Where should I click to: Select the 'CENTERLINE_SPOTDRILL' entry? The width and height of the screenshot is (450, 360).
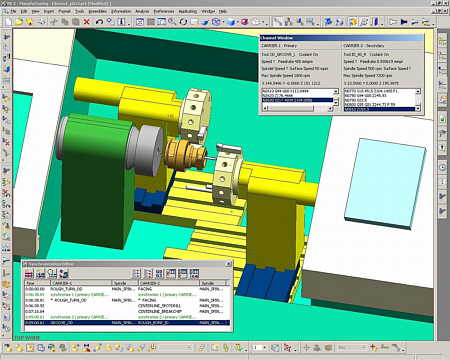pyautogui.click(x=159, y=306)
